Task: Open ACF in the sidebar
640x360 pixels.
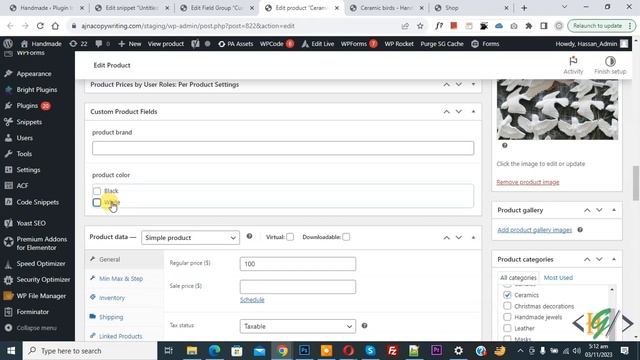Action: [22, 186]
